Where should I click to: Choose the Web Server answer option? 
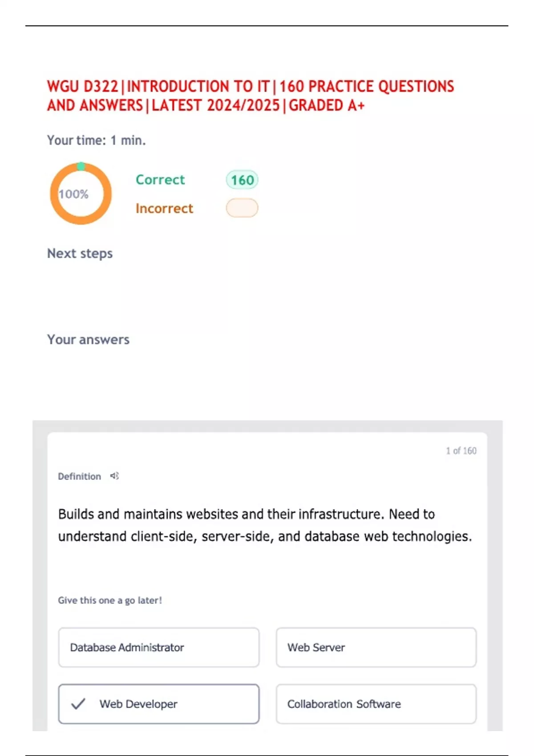click(376, 647)
